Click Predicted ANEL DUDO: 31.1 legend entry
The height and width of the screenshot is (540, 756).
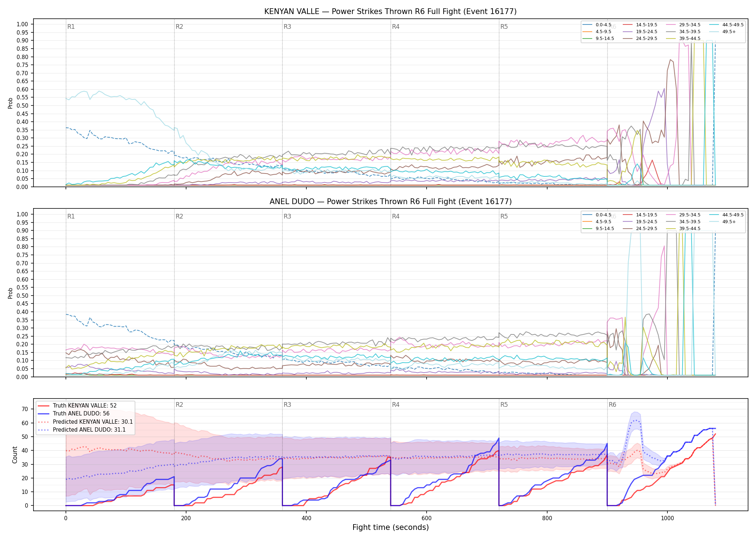tap(82, 430)
